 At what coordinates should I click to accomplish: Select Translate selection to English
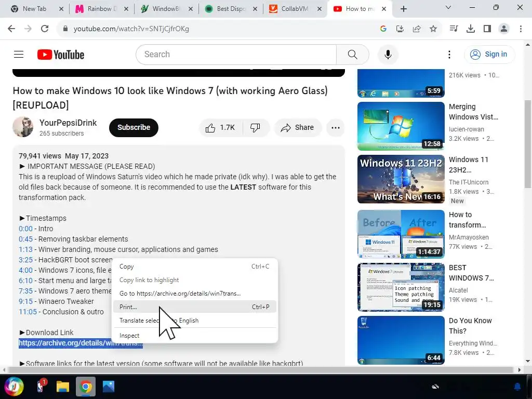195,320
